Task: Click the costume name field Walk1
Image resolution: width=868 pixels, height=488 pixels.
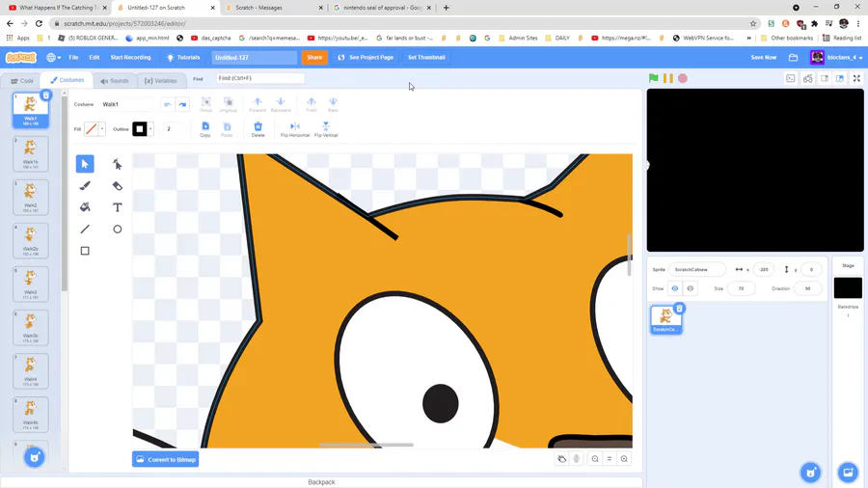Action: (x=127, y=104)
